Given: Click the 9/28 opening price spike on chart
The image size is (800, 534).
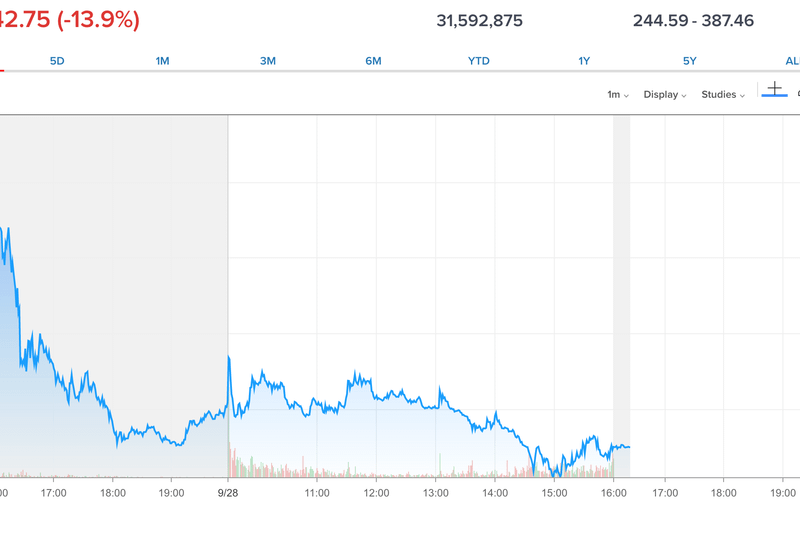Looking at the screenshot, I should pyautogui.click(x=230, y=357).
